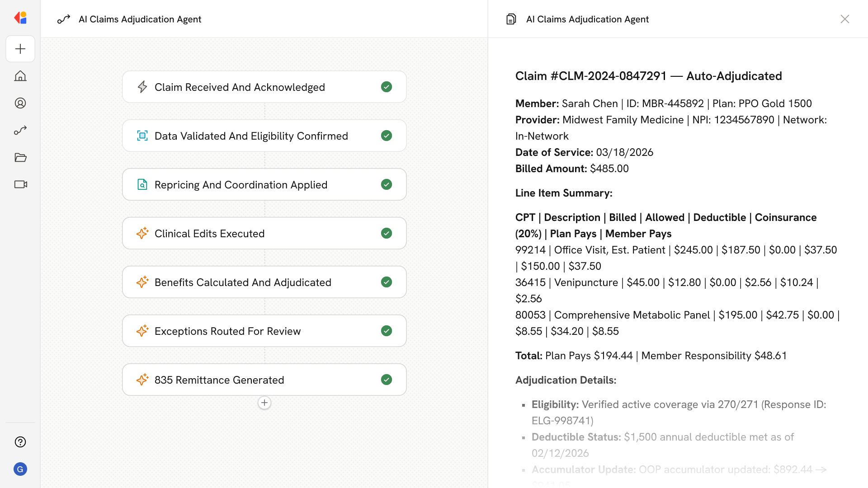Click the G user avatar
This screenshot has height=488, width=868.
point(20,469)
